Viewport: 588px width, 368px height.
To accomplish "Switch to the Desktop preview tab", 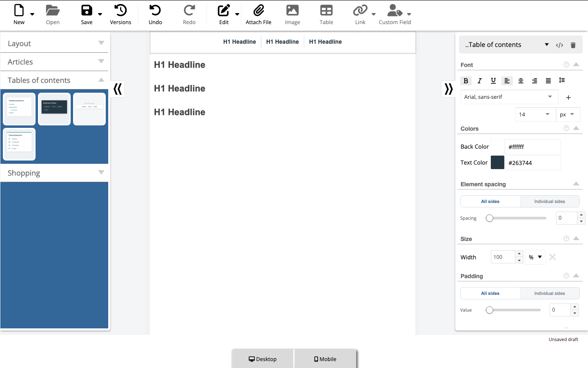I will (263, 359).
